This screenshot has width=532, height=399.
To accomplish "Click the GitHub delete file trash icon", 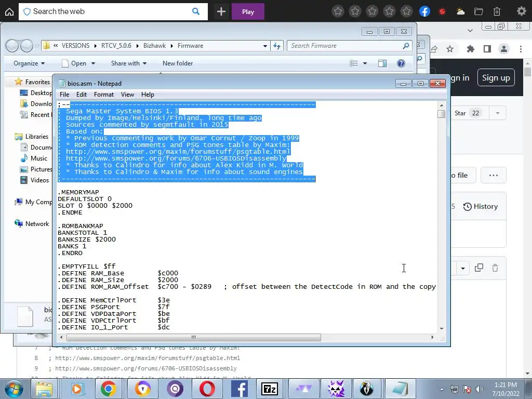I will tap(495, 268).
